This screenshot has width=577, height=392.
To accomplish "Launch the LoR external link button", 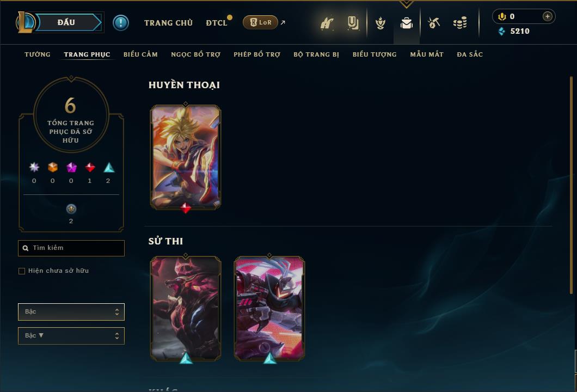I will pos(260,22).
